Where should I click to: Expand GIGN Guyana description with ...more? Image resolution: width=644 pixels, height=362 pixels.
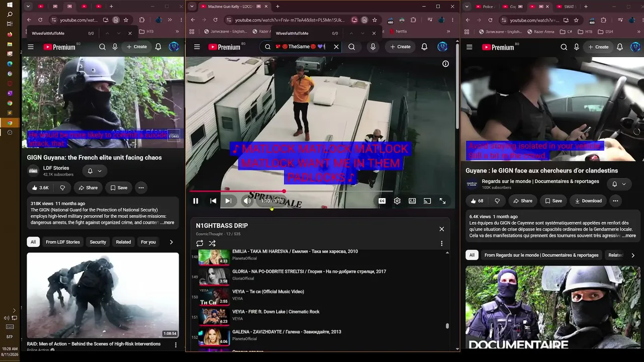coord(168,222)
